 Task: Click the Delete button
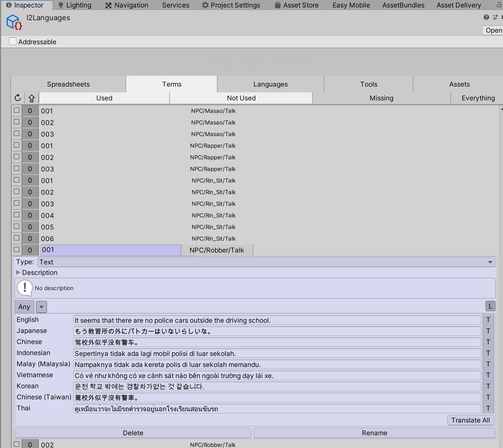133,433
